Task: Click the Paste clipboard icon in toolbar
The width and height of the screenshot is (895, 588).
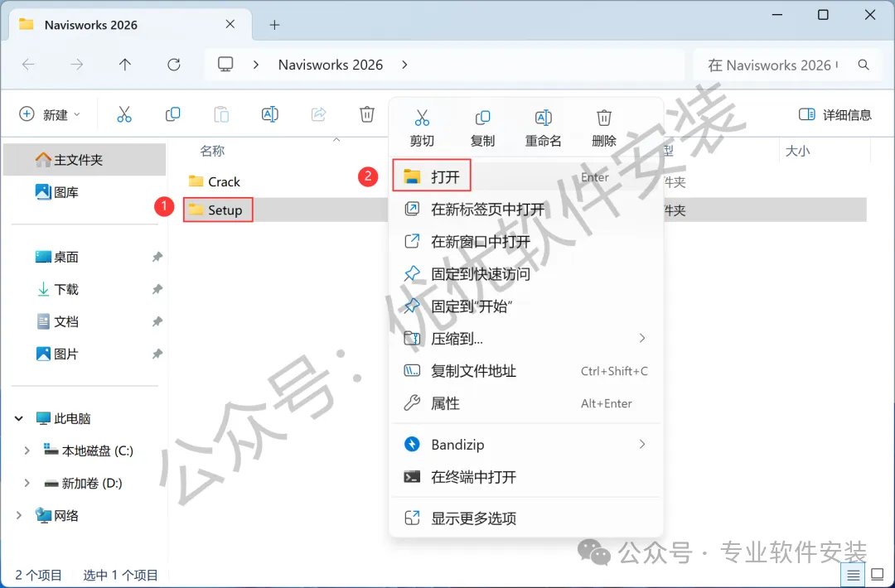Action: (221, 114)
